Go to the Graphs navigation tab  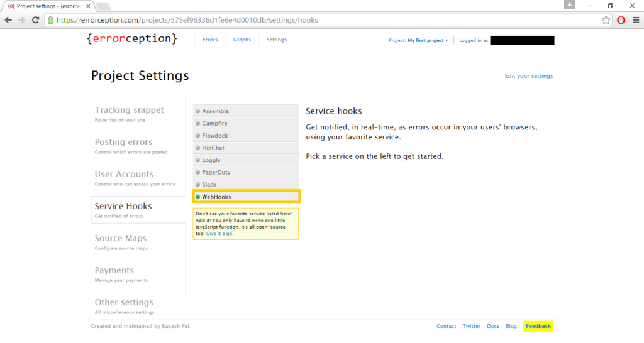[242, 40]
